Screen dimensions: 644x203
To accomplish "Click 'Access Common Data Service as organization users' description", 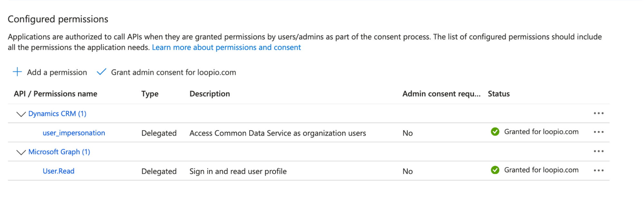I will tap(278, 133).
